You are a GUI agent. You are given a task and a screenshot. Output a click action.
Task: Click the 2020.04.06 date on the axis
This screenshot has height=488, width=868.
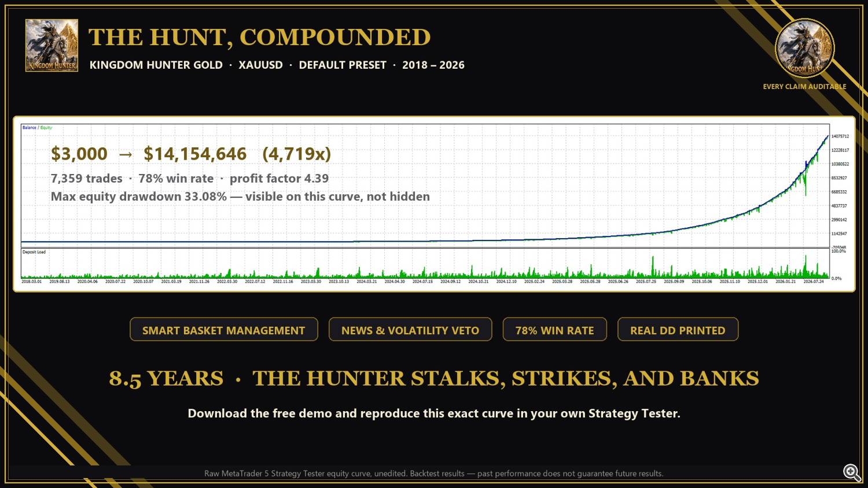click(x=87, y=282)
